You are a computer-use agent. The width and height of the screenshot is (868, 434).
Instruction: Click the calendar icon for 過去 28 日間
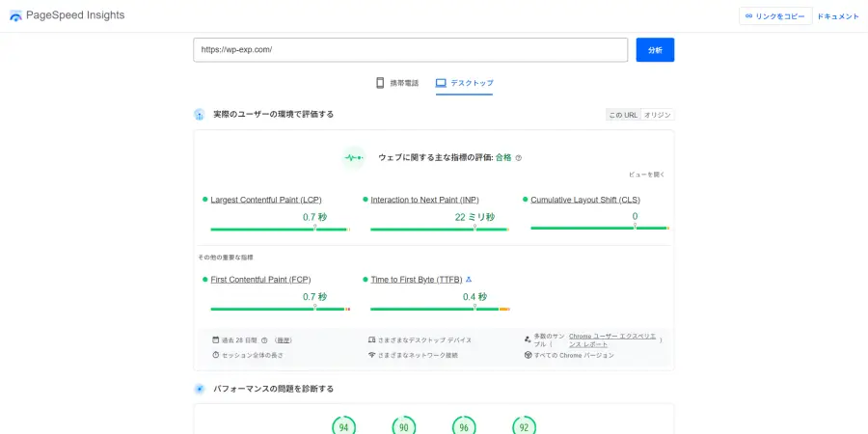(x=216, y=339)
